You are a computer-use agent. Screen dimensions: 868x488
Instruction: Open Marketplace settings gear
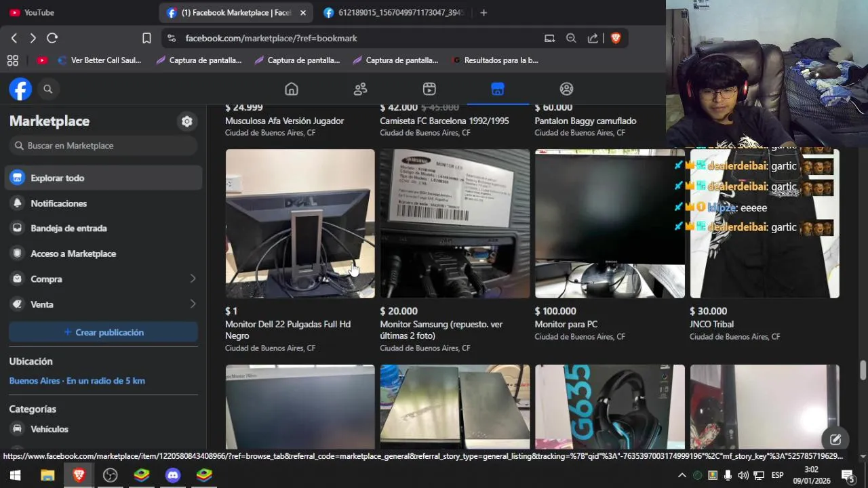186,121
